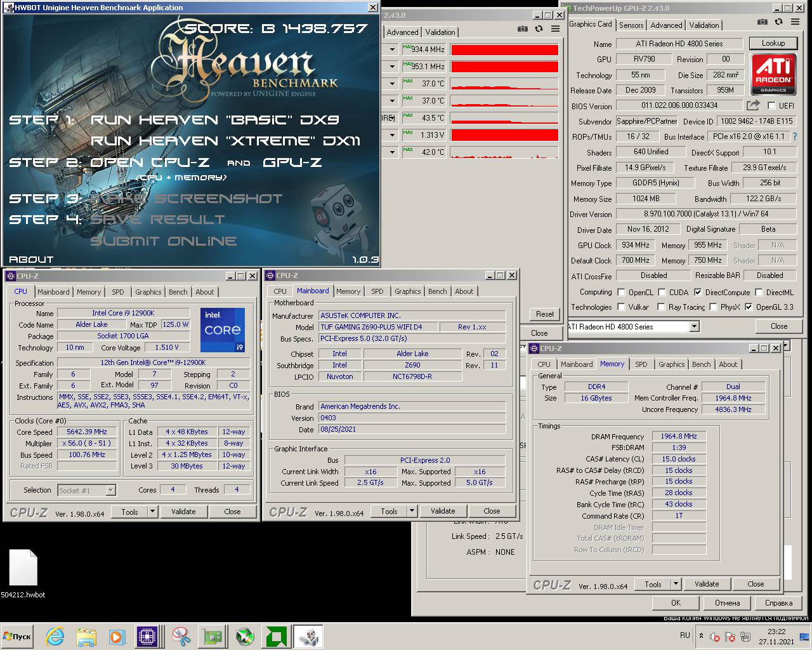Image resolution: width=812 pixels, height=650 pixels.
Task: Open the 504212.hwbot desktop file
Action: (23, 574)
